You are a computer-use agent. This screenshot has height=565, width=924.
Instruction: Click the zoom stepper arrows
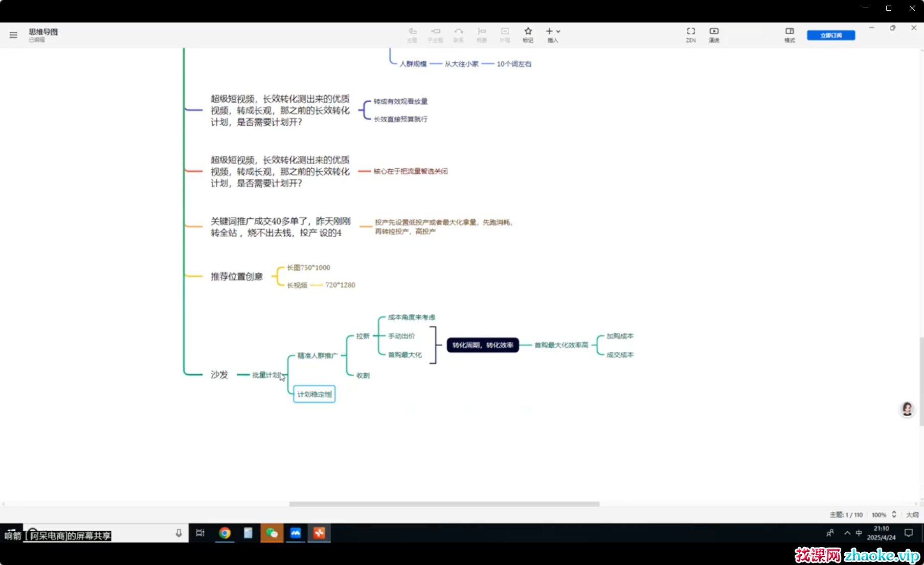pyautogui.click(x=894, y=514)
